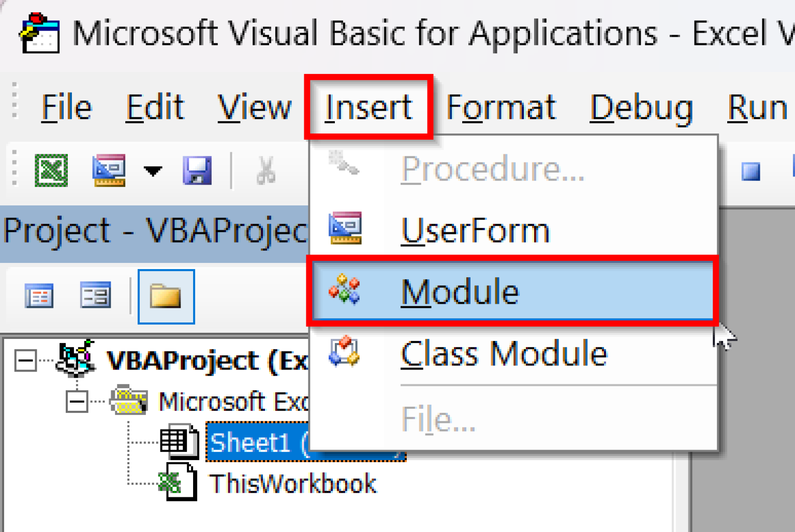Toggle the folders view button
Screen dimensions: 795x532
pos(166,297)
